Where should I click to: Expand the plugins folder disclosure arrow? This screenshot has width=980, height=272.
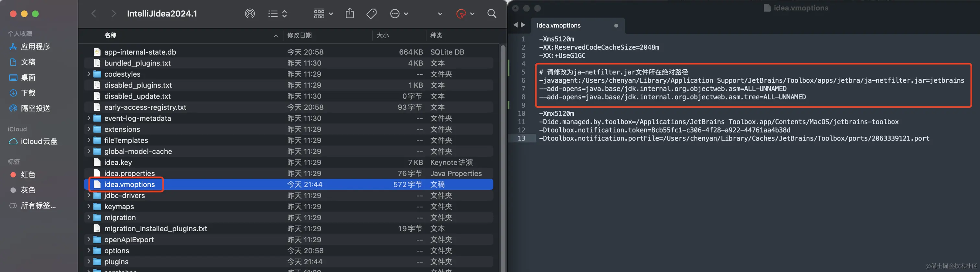click(89, 262)
